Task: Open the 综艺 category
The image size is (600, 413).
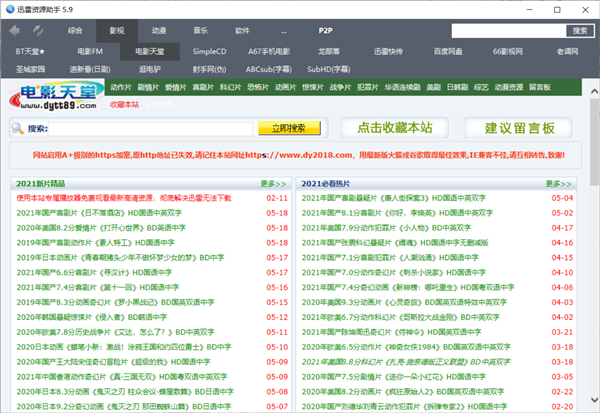Action: pos(481,87)
